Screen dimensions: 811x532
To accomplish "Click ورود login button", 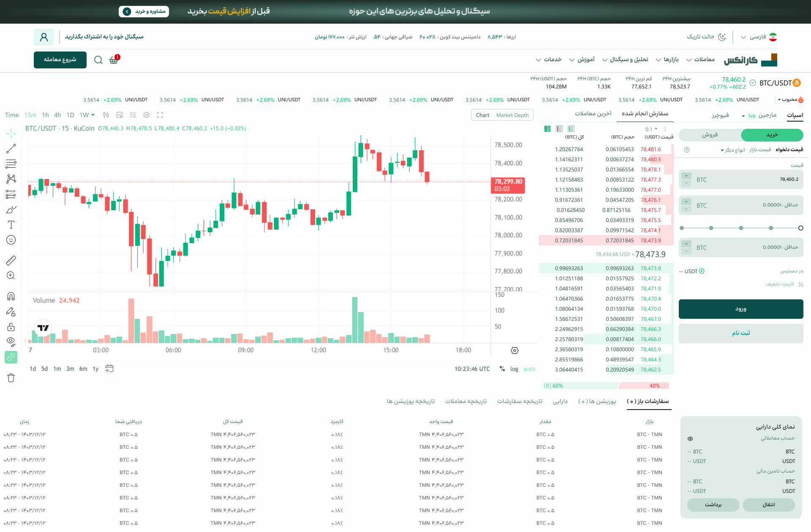I will (741, 309).
